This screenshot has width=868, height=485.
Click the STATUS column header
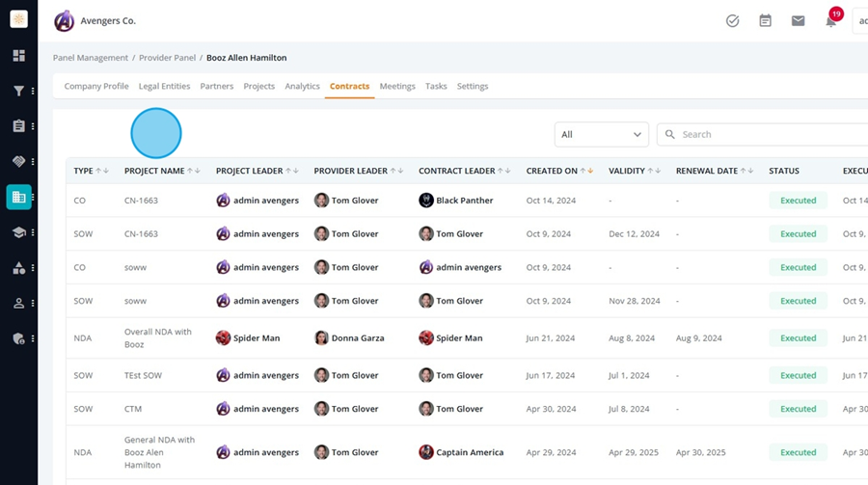coord(784,171)
